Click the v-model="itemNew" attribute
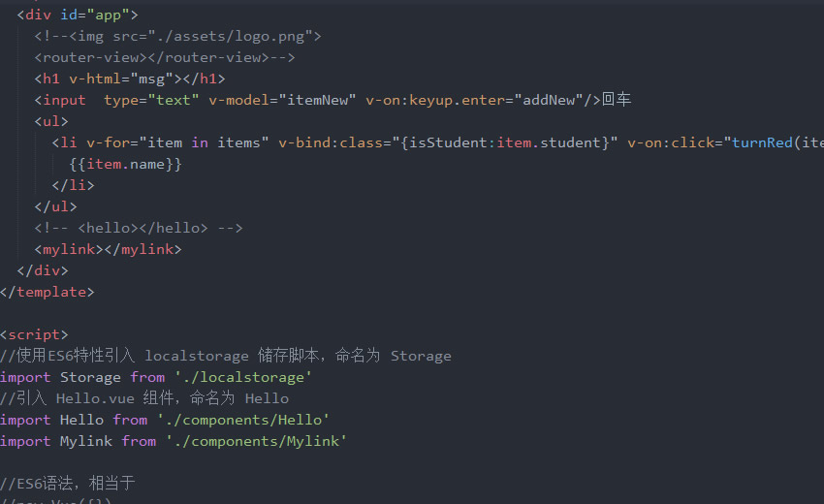Screen dimensions: 824x504 click(x=282, y=100)
